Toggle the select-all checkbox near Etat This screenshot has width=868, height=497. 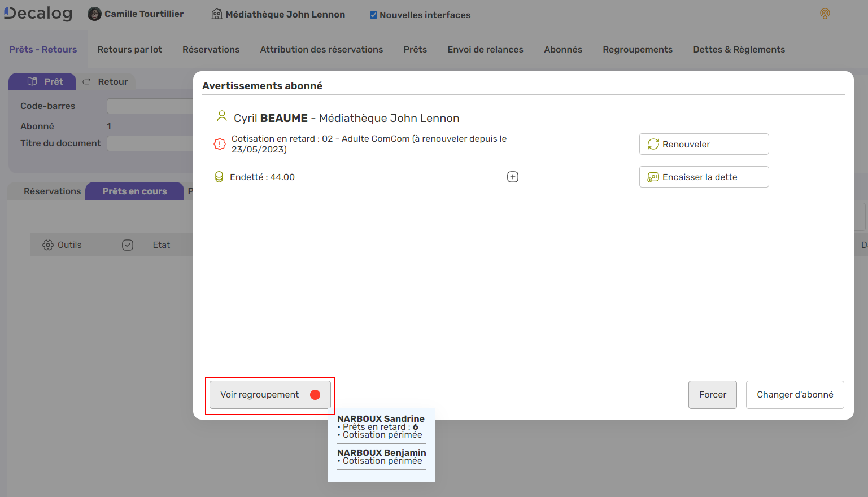[x=128, y=245]
